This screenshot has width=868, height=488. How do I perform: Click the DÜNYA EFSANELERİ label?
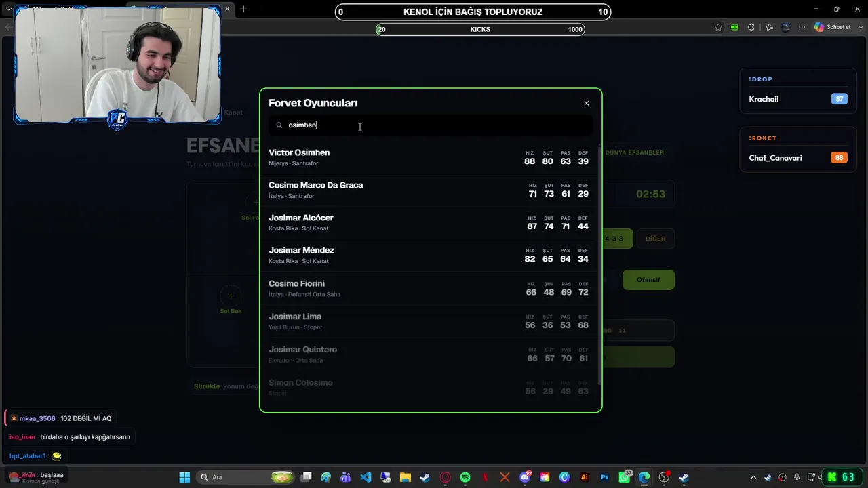point(635,152)
